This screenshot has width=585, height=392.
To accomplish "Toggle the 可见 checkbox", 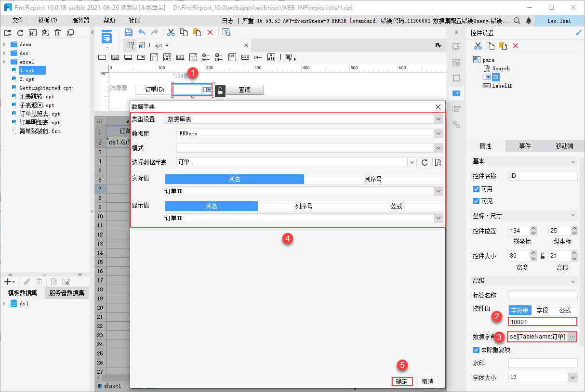I will pyautogui.click(x=476, y=201).
